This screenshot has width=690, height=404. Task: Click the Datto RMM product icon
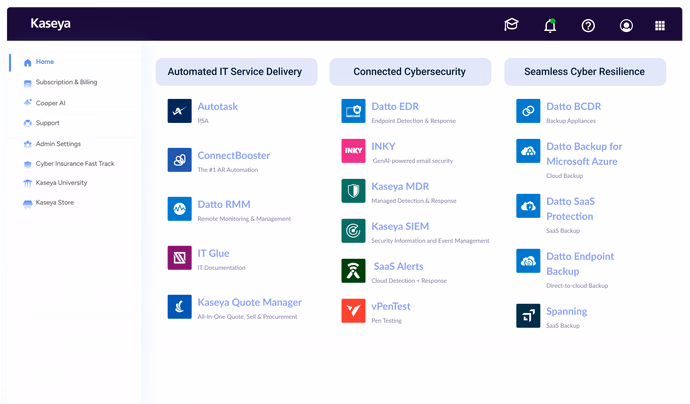180,209
